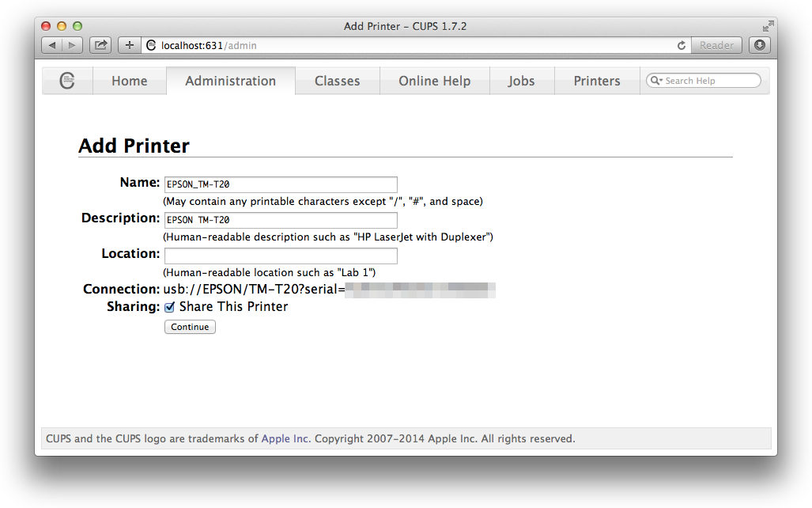The width and height of the screenshot is (812, 508).
Task: Click the printer Name input field
Action: [281, 184]
